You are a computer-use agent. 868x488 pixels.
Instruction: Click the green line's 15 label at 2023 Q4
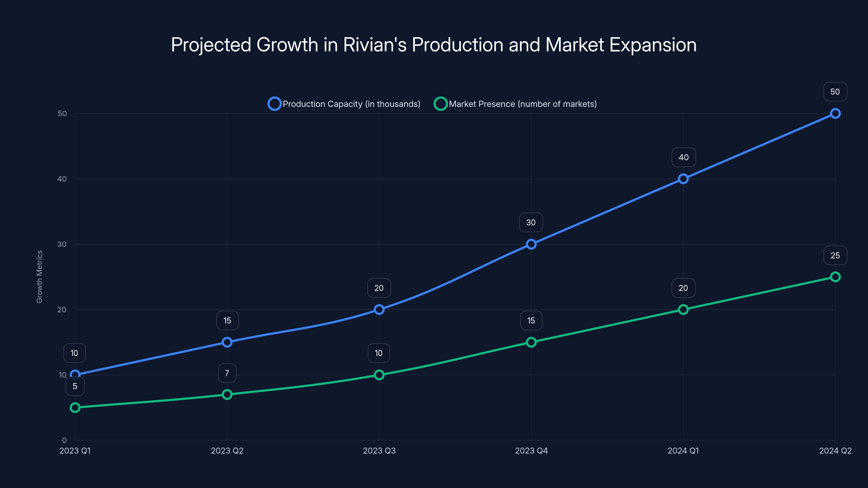531,320
